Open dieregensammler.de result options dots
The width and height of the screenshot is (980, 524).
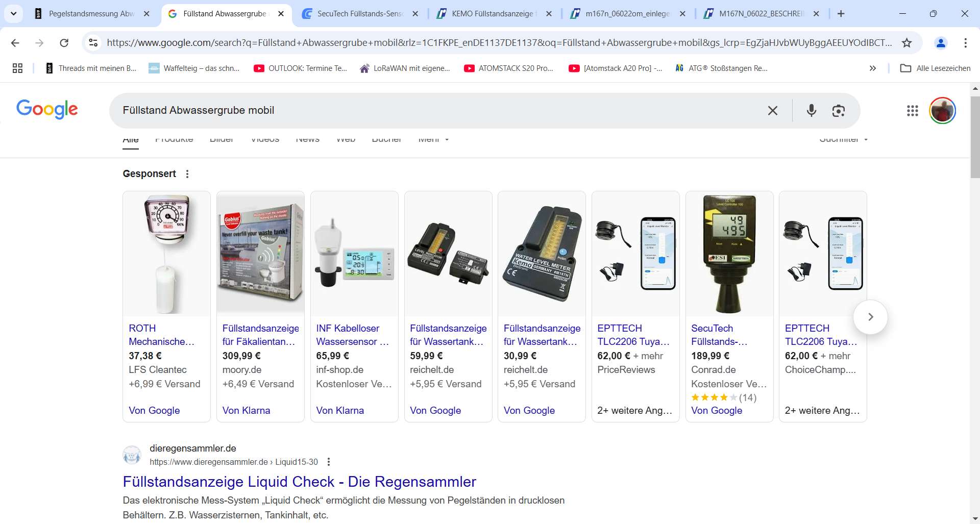pos(329,462)
